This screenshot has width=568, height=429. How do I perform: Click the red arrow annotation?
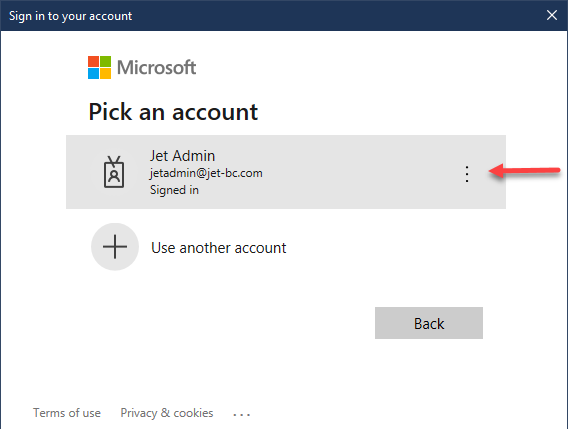tap(524, 170)
